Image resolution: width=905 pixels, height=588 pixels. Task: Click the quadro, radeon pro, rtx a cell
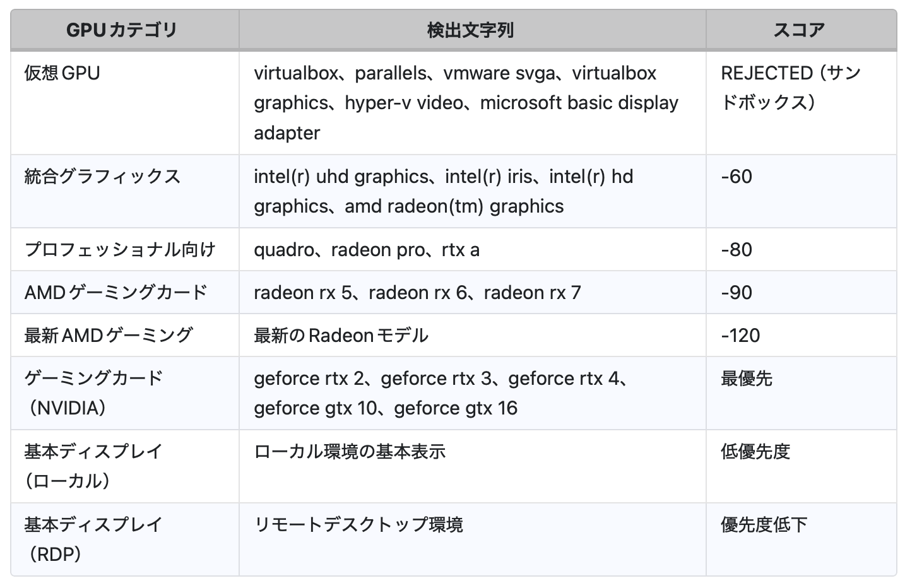[366, 249]
